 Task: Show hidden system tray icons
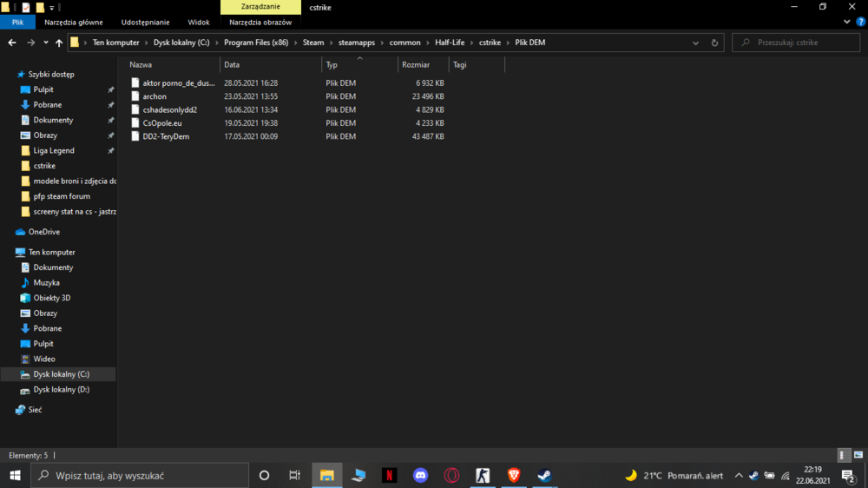(x=739, y=475)
